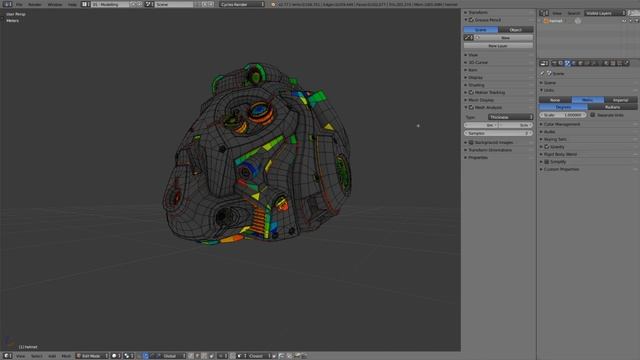Open the Render menu
Image resolution: width=640 pixels, height=360 pixels.
tap(35, 4)
